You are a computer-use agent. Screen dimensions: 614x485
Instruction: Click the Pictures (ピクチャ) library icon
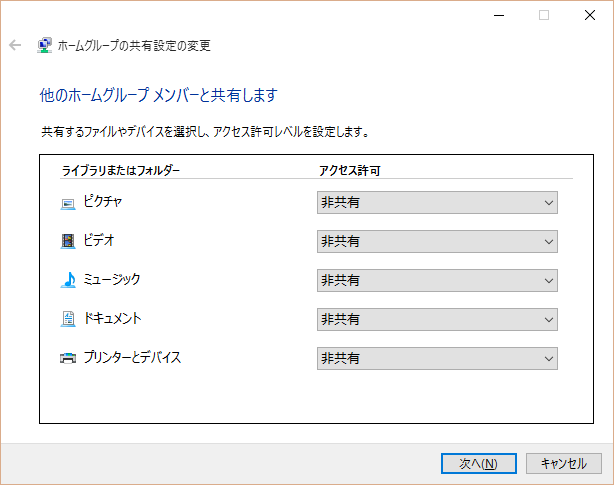pyautogui.click(x=68, y=203)
